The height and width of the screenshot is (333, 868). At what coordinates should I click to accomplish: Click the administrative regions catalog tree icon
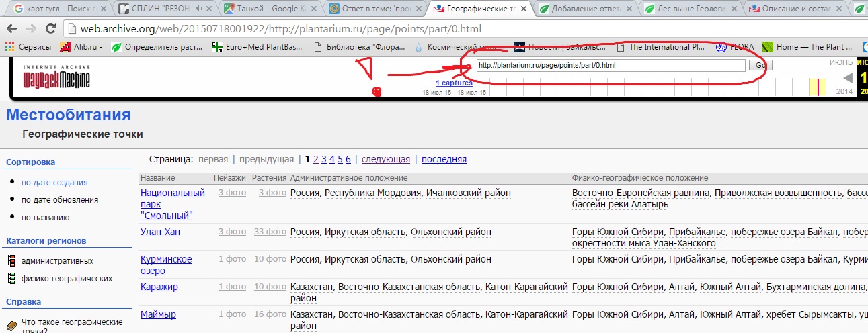pos(11,260)
